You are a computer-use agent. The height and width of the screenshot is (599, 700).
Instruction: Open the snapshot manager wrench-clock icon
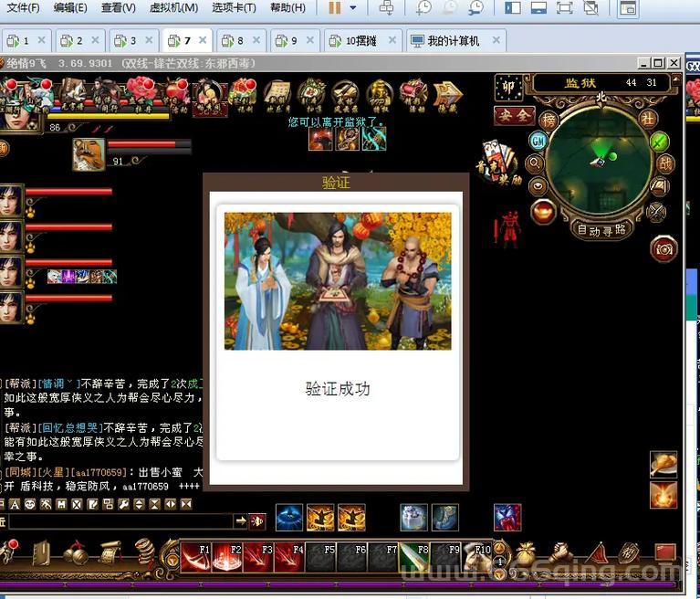point(475,7)
